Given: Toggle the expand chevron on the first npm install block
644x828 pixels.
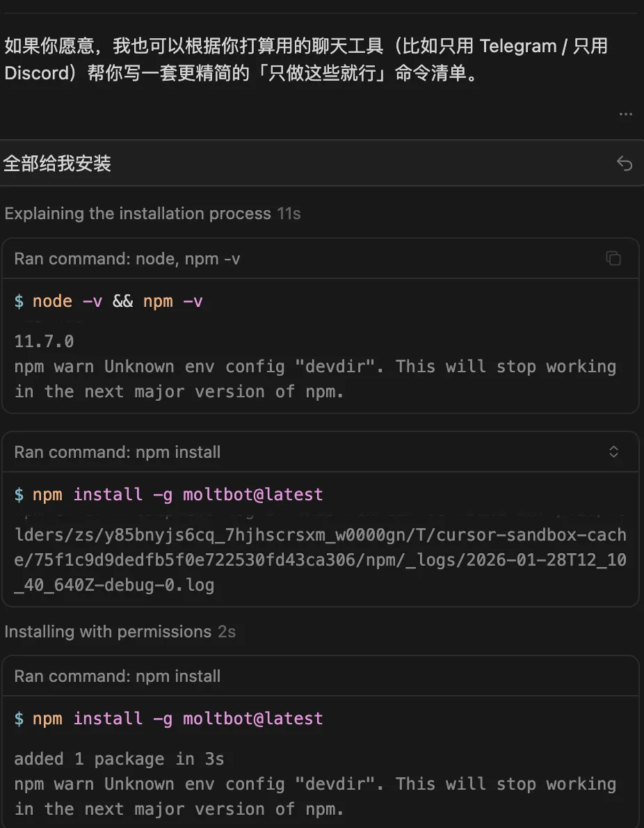Looking at the screenshot, I should coord(613,452).
